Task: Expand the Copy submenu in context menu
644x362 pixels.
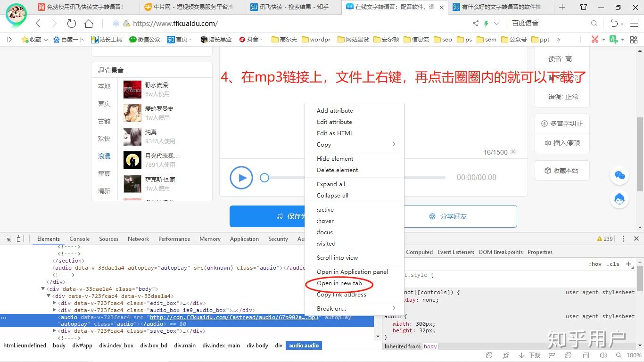Action: [x=354, y=145]
